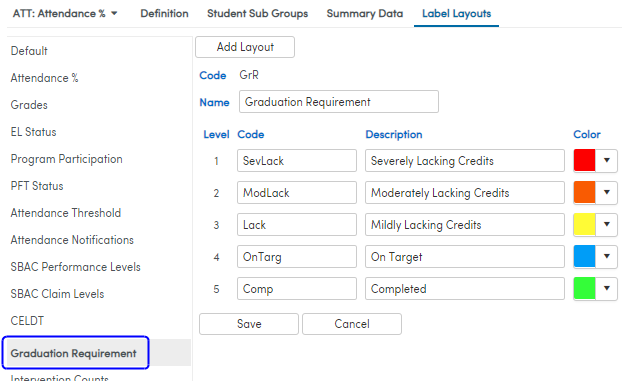627x381 pixels.
Task: Select the Label Layouts tab
Action: (456, 14)
